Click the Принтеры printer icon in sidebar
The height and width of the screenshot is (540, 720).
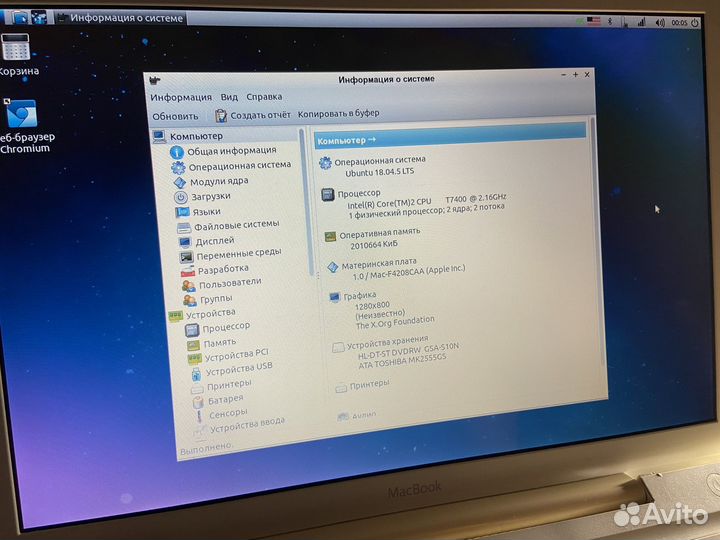click(x=197, y=389)
